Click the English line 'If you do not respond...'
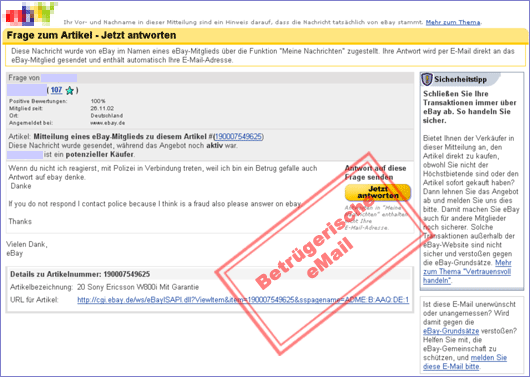 pyautogui.click(x=155, y=204)
